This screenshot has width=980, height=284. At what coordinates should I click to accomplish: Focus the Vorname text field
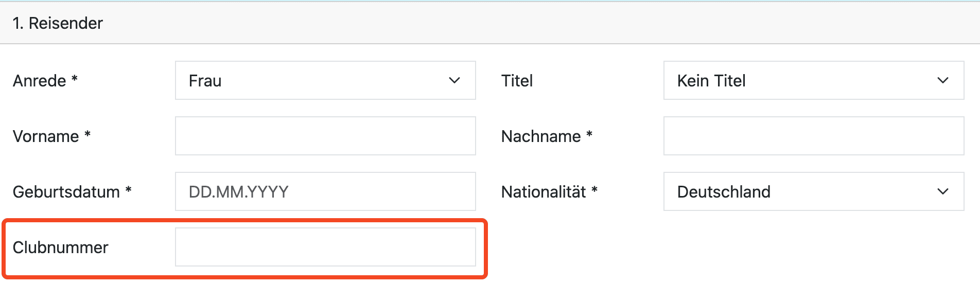pyautogui.click(x=325, y=136)
